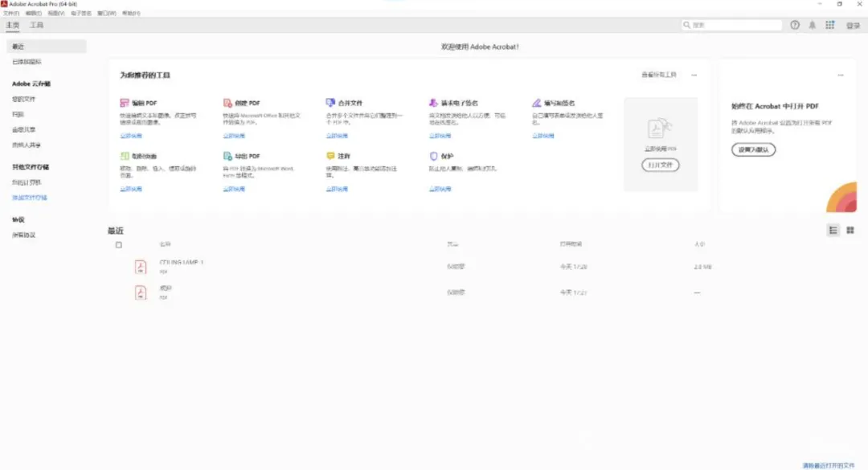This screenshot has width=868, height=470.
Task: Click 立即使用 link under 保护
Action: coord(440,189)
